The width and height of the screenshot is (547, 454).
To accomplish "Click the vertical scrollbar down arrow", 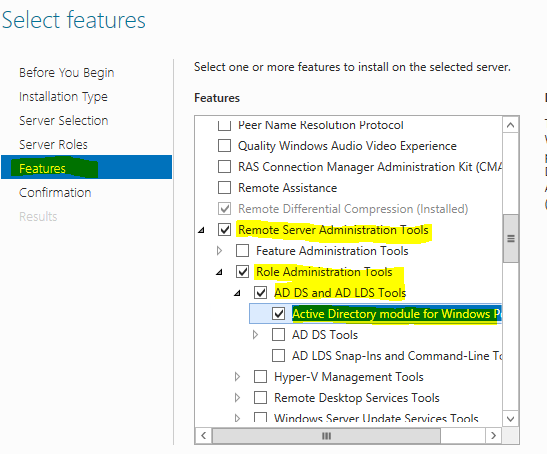I will pos(510,418).
